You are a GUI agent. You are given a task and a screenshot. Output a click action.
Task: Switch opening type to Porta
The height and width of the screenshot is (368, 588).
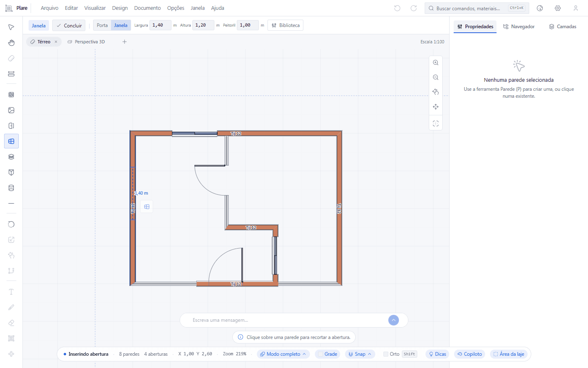click(102, 25)
